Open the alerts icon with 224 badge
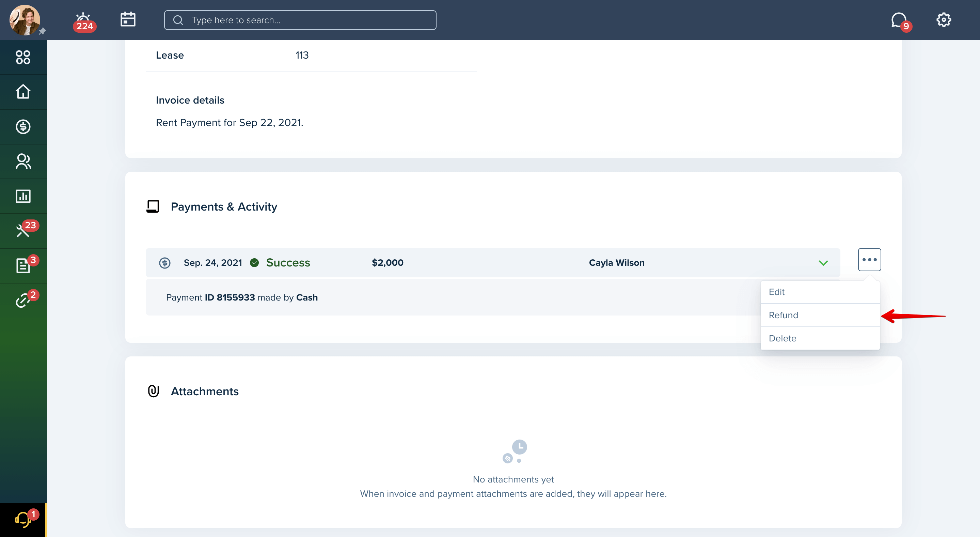This screenshot has width=980, height=537. click(x=84, y=22)
